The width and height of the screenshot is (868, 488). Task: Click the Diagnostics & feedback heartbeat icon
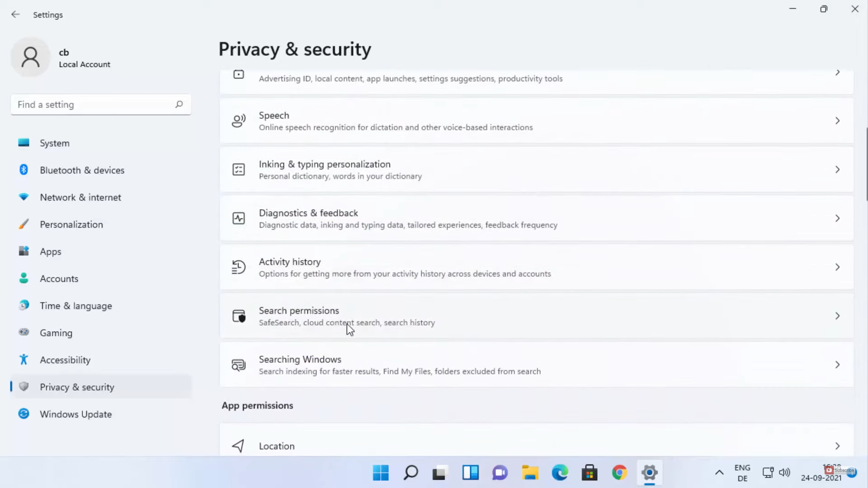coord(238,218)
